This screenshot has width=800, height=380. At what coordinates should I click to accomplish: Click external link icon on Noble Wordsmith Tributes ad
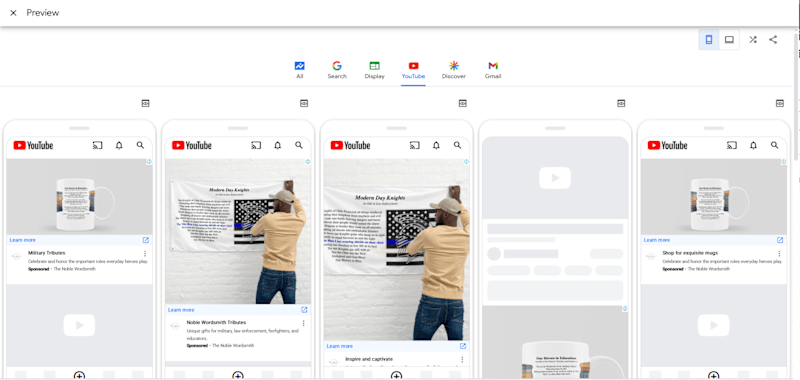(x=304, y=310)
